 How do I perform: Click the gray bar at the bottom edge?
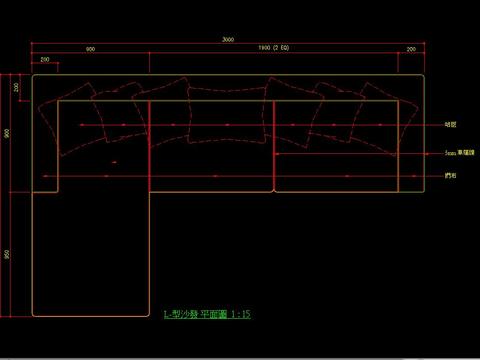point(240,359)
